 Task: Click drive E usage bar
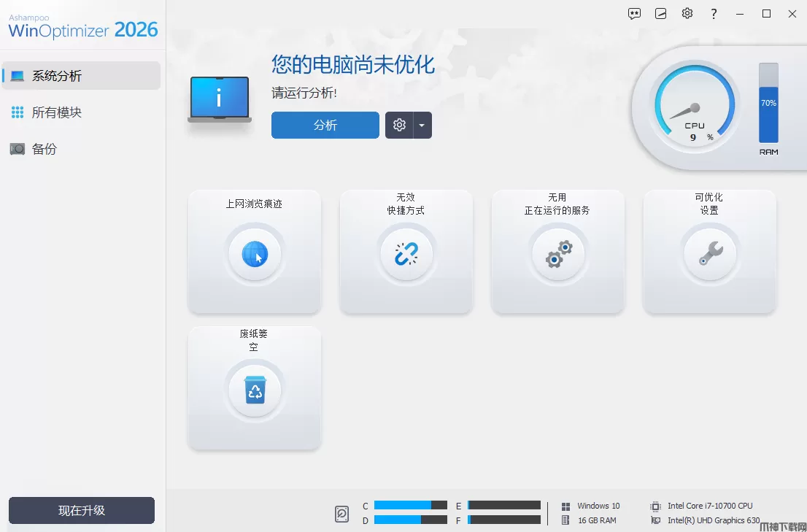[x=504, y=505]
